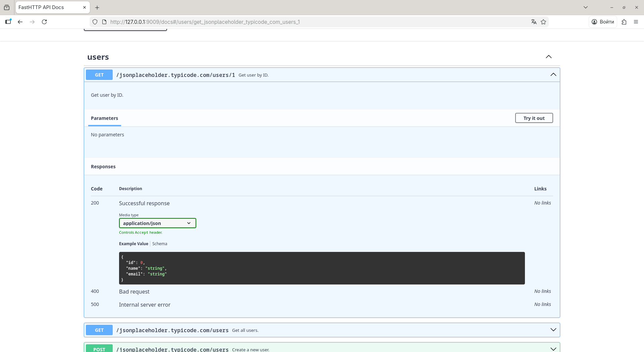Click the Войти sign-in button
This screenshot has width=644, height=352.
pos(603,22)
